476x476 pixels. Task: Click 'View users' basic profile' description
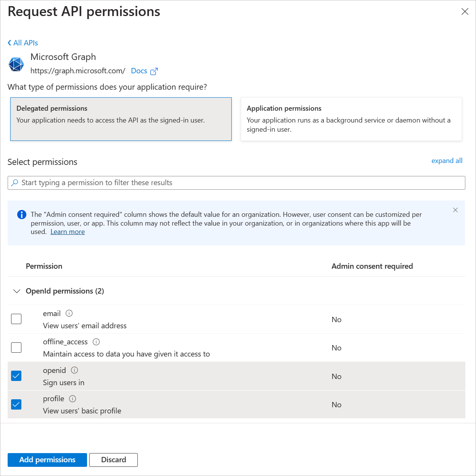pos(82,411)
